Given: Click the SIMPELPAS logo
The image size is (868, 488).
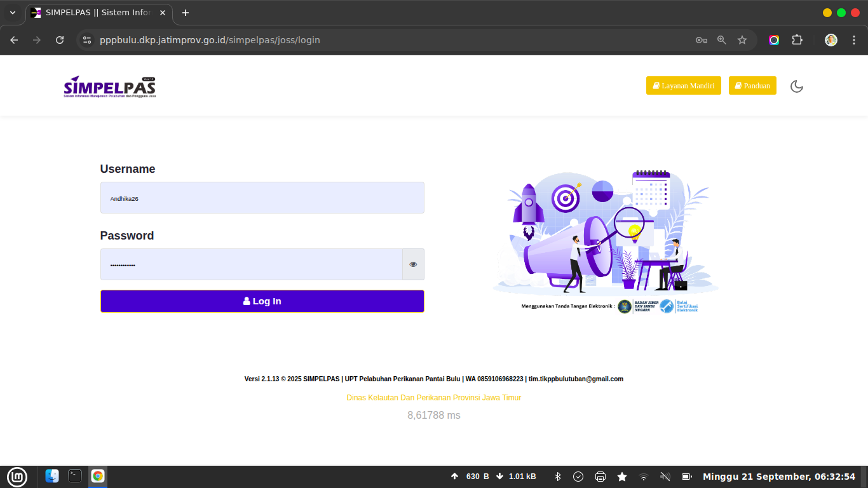Looking at the screenshot, I should tap(109, 87).
